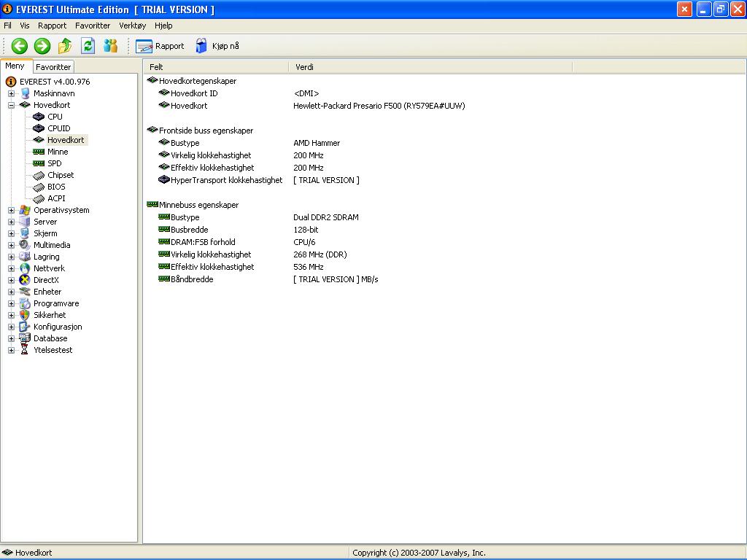Expand the Nettverk tree node
The width and height of the screenshot is (747, 560).
(11, 268)
